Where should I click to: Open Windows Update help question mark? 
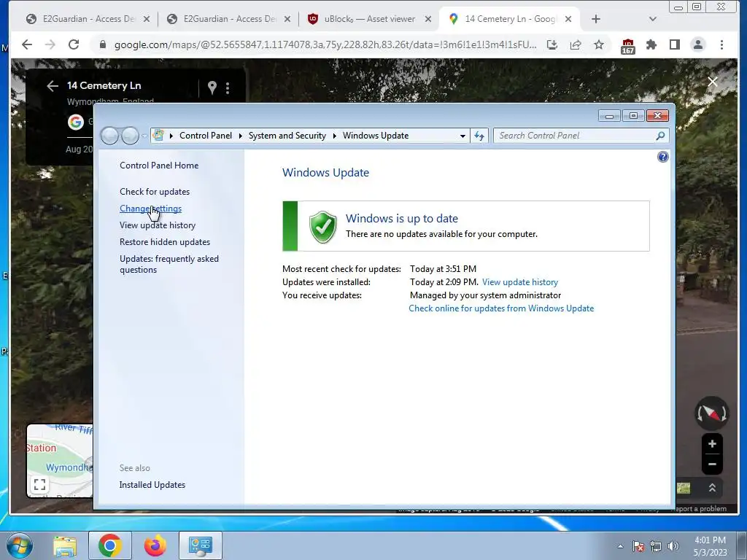click(x=662, y=157)
